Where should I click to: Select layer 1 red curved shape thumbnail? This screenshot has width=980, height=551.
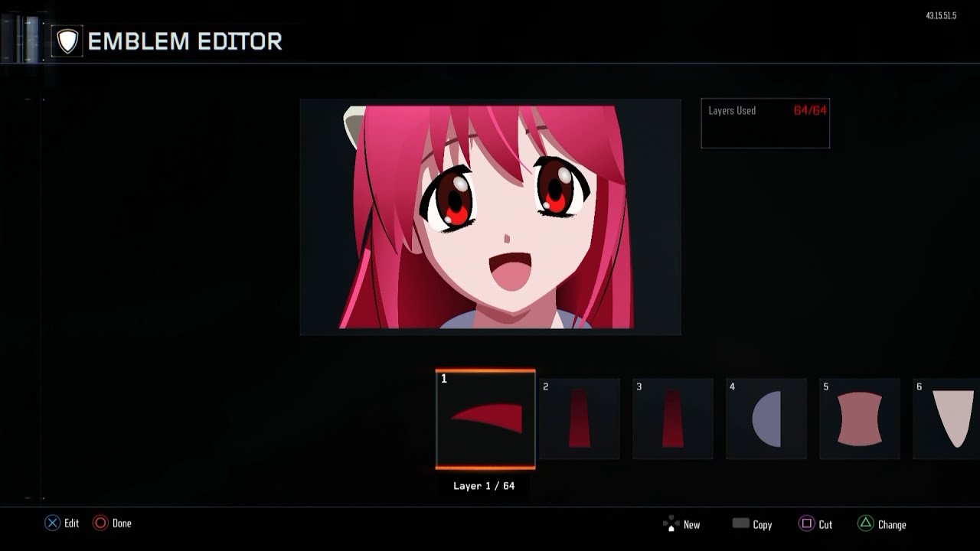tap(485, 419)
